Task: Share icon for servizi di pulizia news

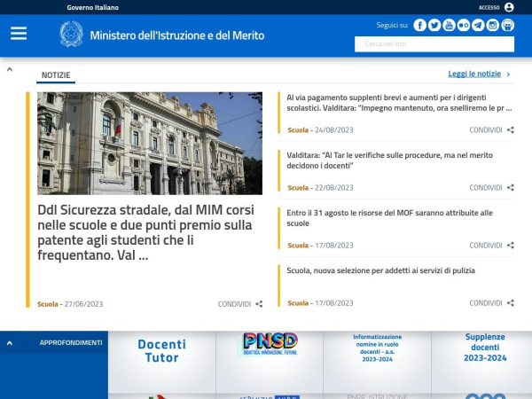Action: pos(511,303)
